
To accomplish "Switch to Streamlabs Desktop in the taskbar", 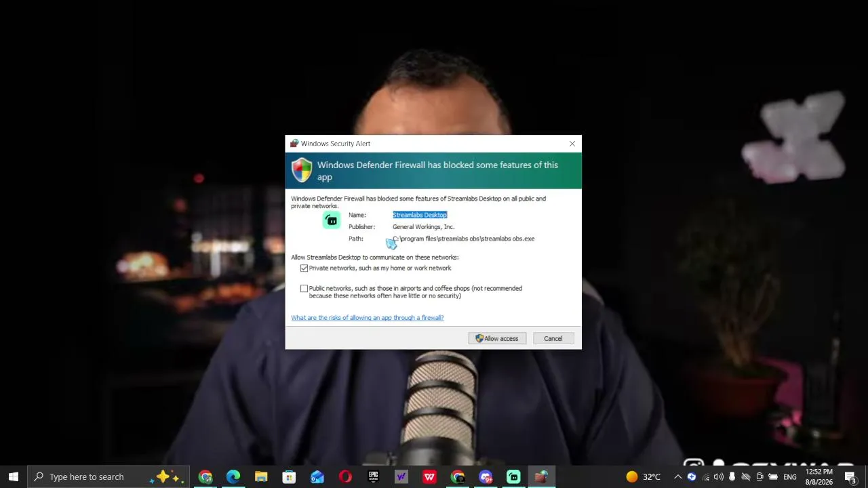I will point(513,476).
